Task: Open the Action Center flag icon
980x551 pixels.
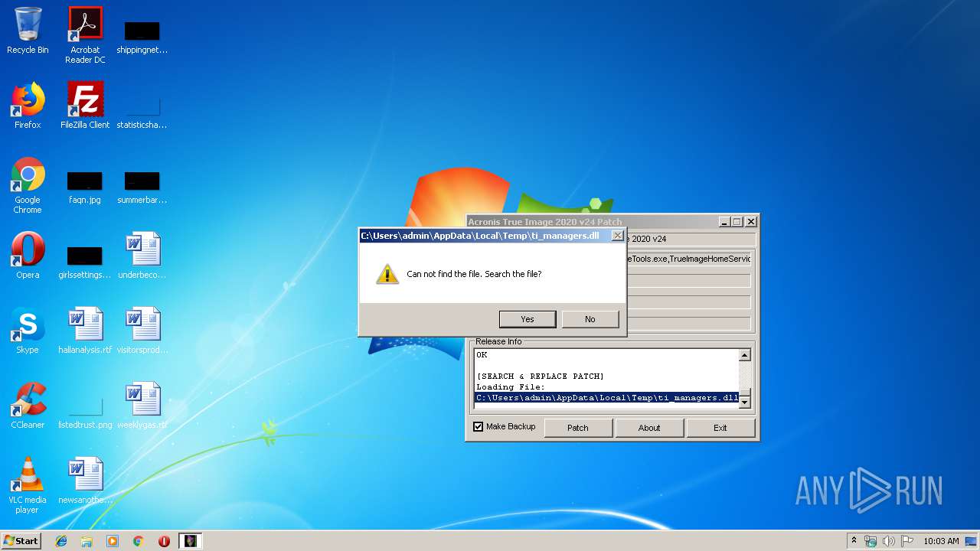Action: coord(907,541)
